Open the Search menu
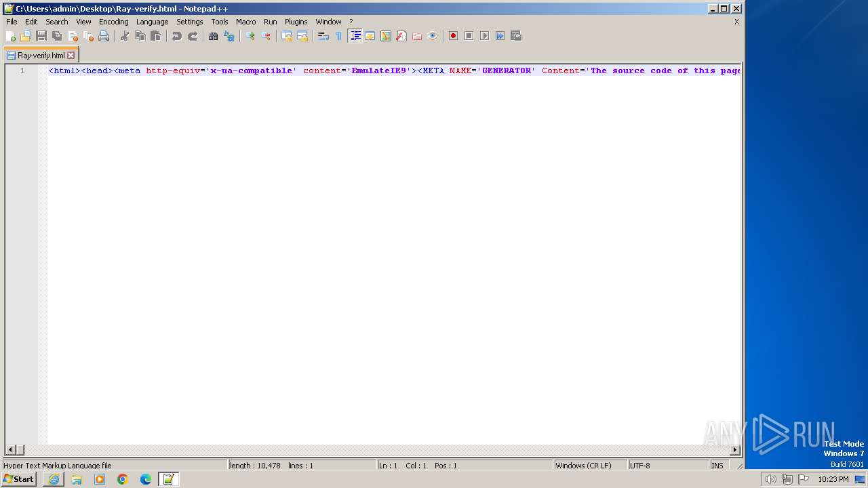This screenshot has width=868, height=488. pyautogui.click(x=57, y=22)
